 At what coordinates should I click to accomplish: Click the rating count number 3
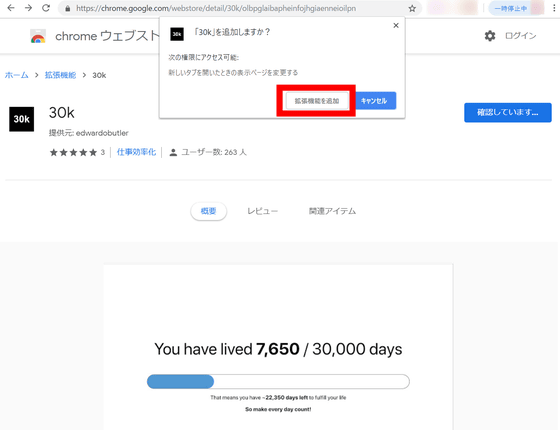(102, 152)
